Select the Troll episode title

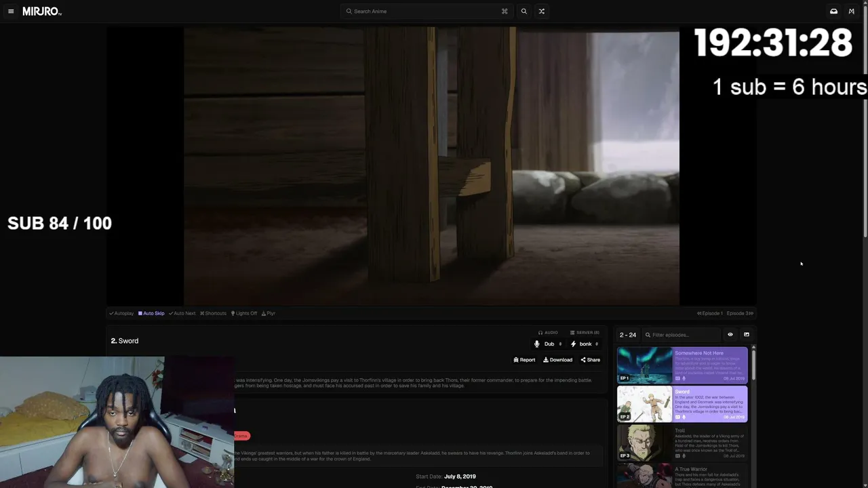(x=680, y=430)
